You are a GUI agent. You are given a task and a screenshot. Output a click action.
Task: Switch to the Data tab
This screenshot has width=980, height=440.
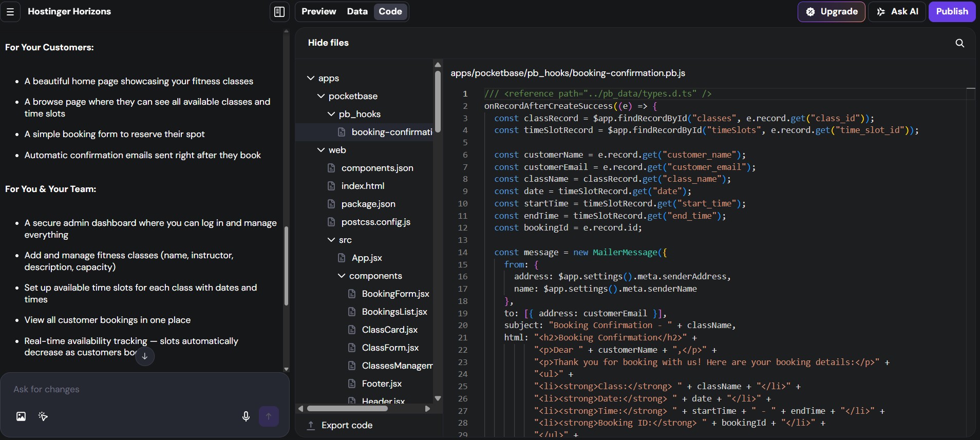point(357,11)
